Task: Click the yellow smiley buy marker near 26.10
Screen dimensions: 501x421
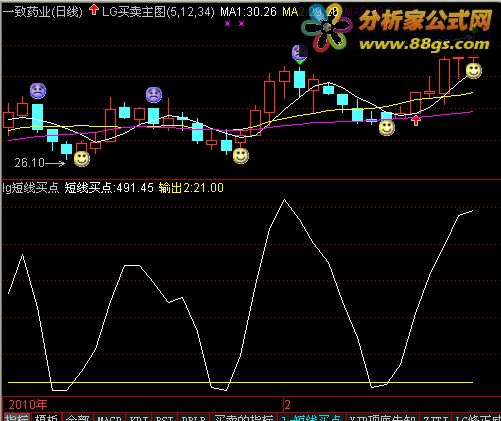Action: point(82,159)
